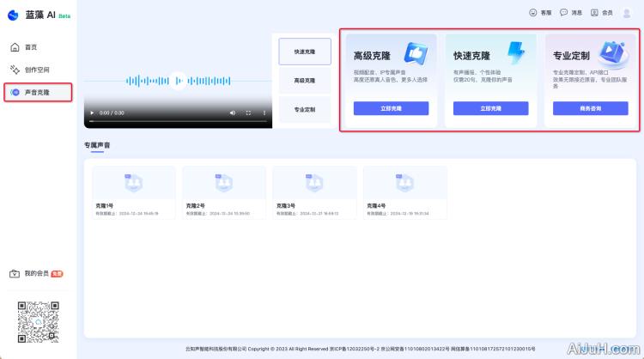Click 立即克隆 button under 高级克隆
Screen dimensions: 644x359
click(391, 109)
